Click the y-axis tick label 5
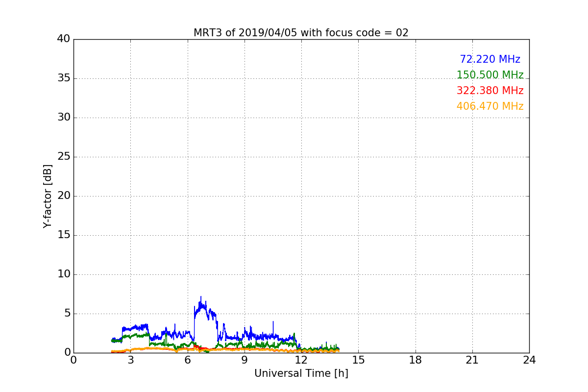 tap(67, 314)
